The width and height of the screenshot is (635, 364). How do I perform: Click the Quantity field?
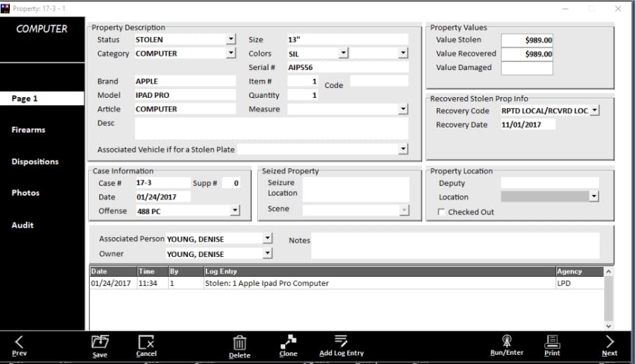[302, 95]
